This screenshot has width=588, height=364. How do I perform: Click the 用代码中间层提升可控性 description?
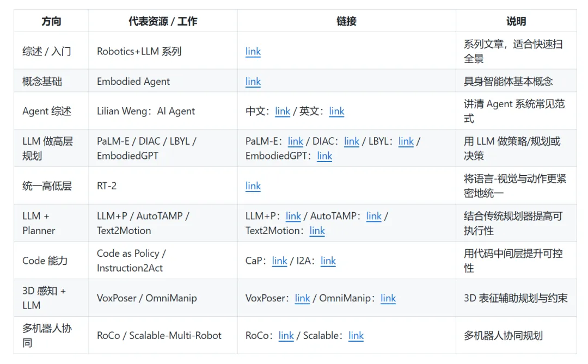tap(516, 261)
